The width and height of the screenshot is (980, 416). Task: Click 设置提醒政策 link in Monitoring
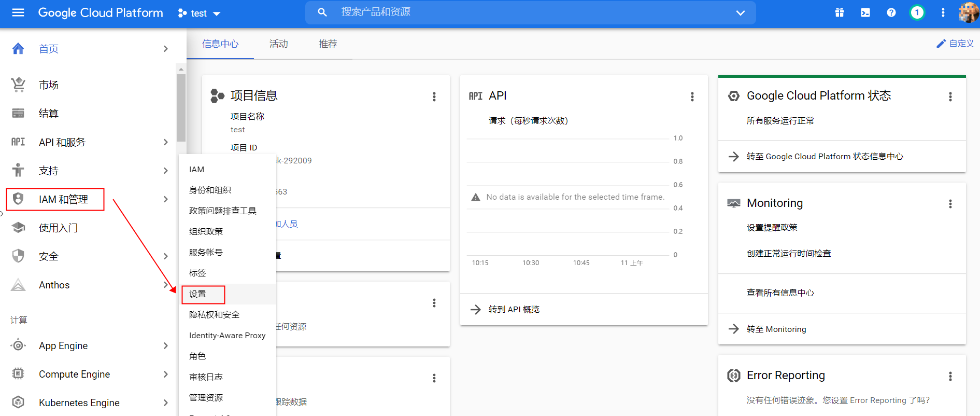tap(772, 227)
